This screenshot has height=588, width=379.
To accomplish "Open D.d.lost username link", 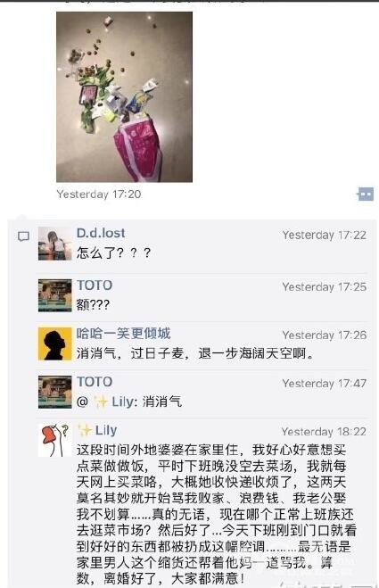I will click(101, 233).
